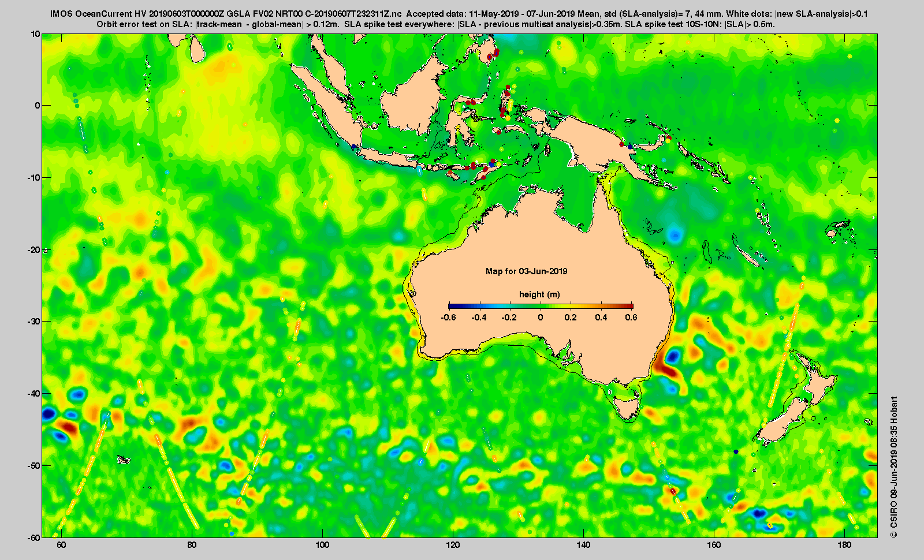Click the 100 longitude axis label
The image size is (924, 560).
[x=322, y=545]
